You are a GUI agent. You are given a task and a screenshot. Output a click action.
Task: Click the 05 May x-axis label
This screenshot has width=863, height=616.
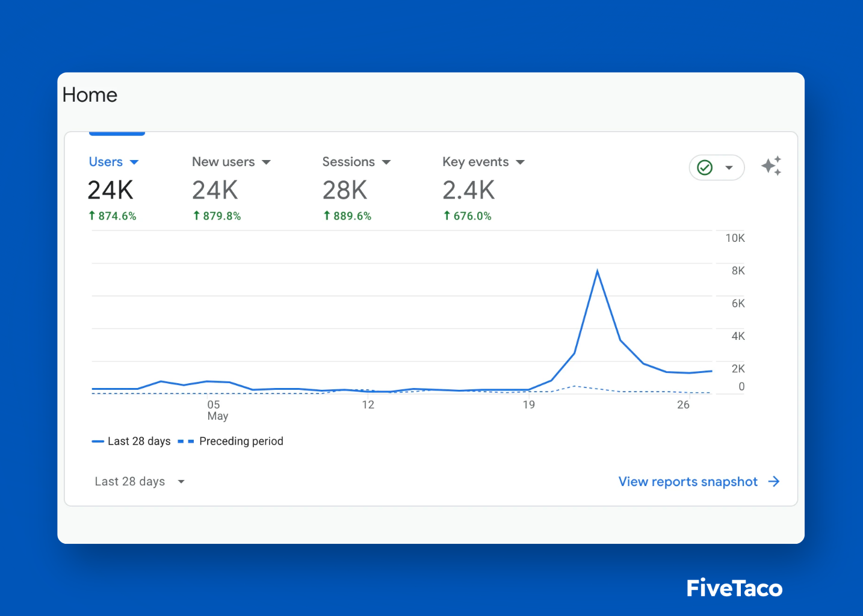[217, 410]
